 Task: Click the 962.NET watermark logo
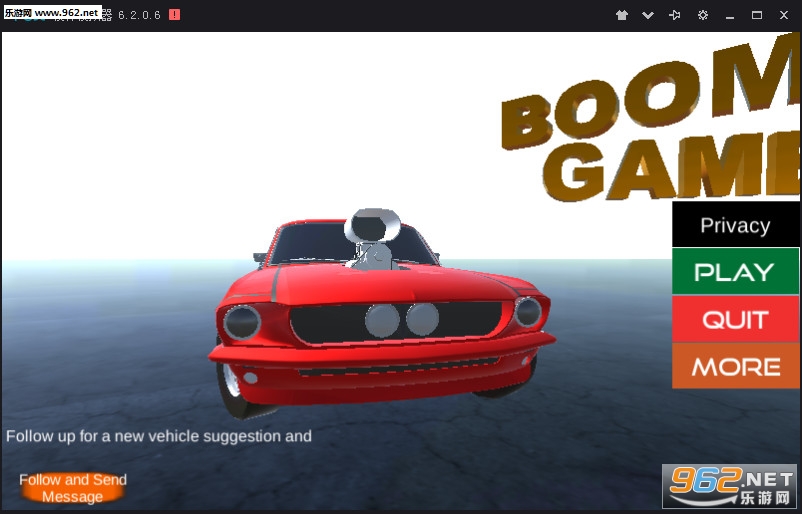point(730,486)
